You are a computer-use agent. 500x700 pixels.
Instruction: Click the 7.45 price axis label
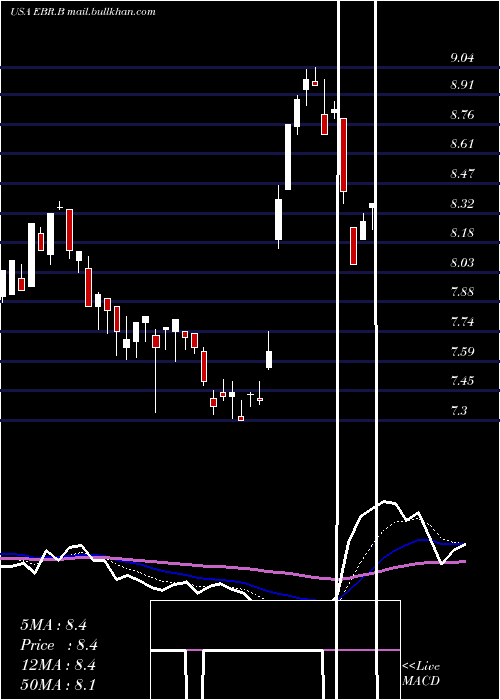pos(462,381)
